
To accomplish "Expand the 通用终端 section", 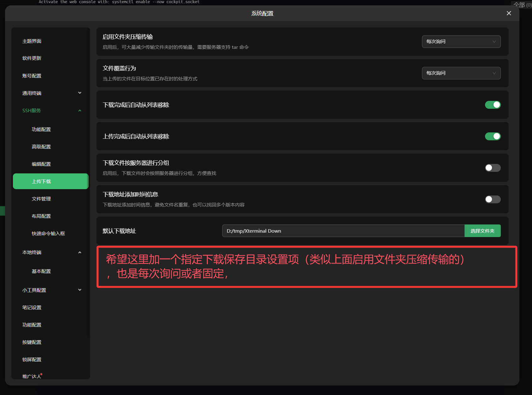I will click(x=50, y=93).
